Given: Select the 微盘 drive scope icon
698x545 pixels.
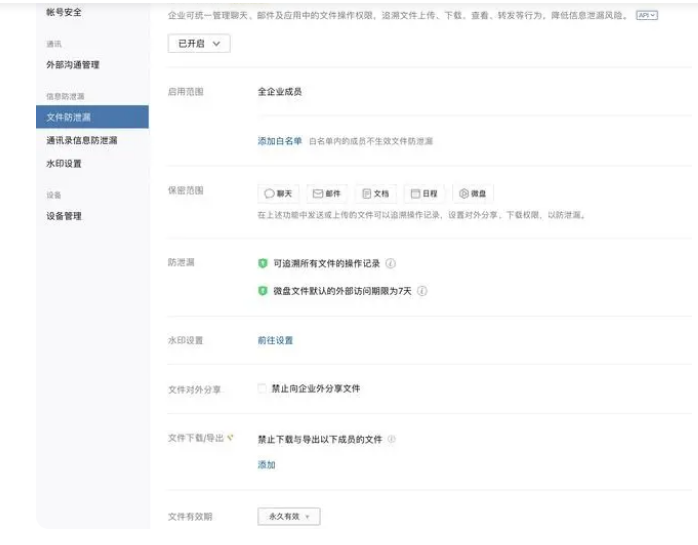Looking at the screenshot, I should click(x=474, y=194).
